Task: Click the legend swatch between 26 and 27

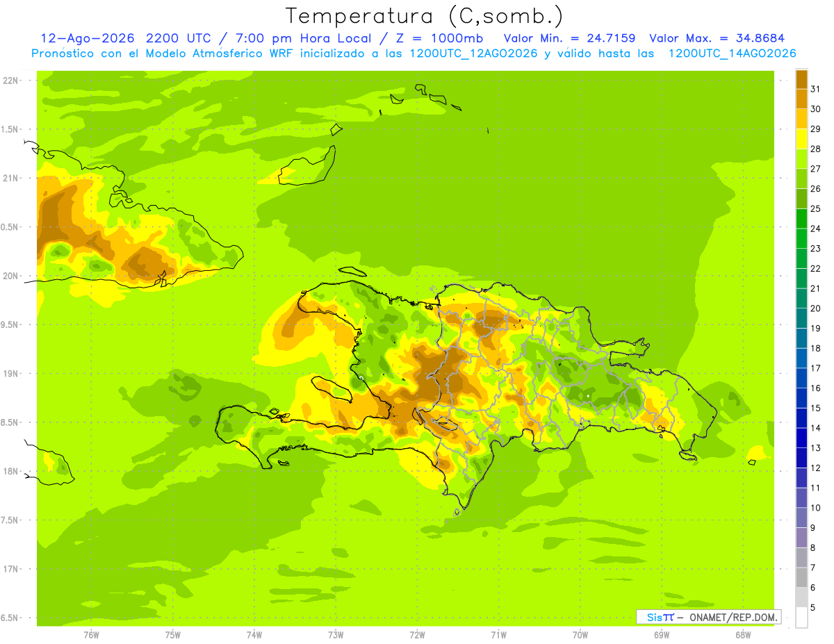Action: point(801,179)
